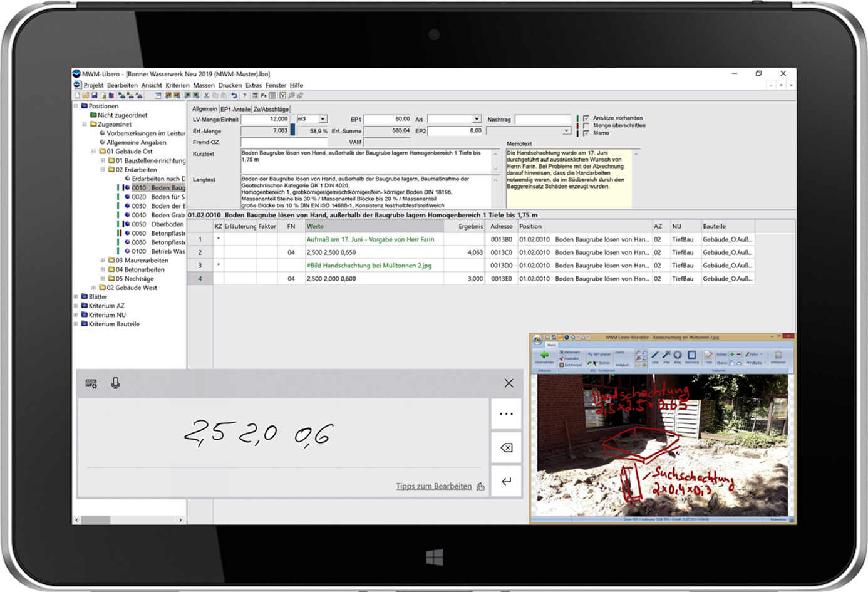Click the 'Nachtrag' input field

tap(542, 119)
